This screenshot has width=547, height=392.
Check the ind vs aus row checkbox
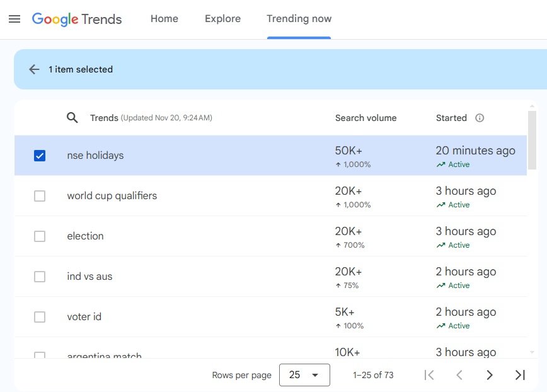[x=40, y=277]
